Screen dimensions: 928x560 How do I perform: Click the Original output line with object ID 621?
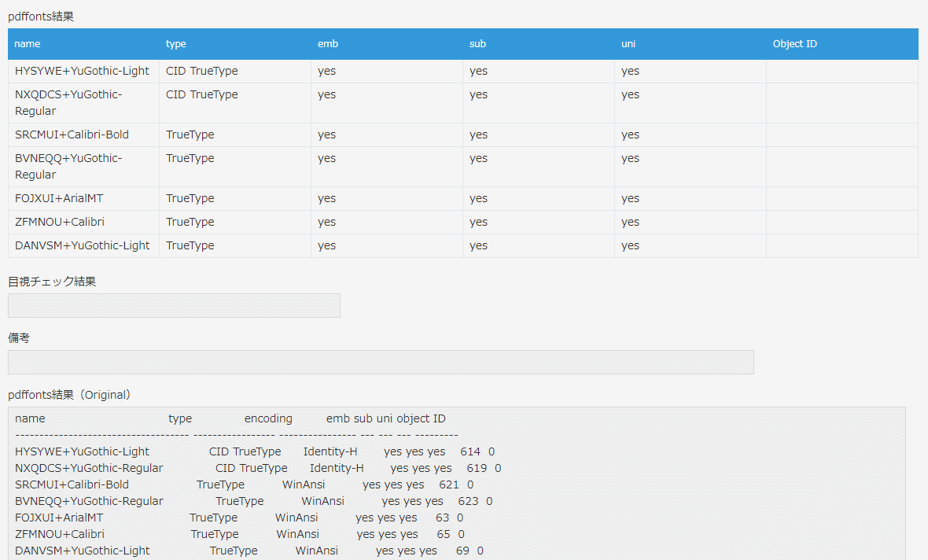click(x=245, y=484)
